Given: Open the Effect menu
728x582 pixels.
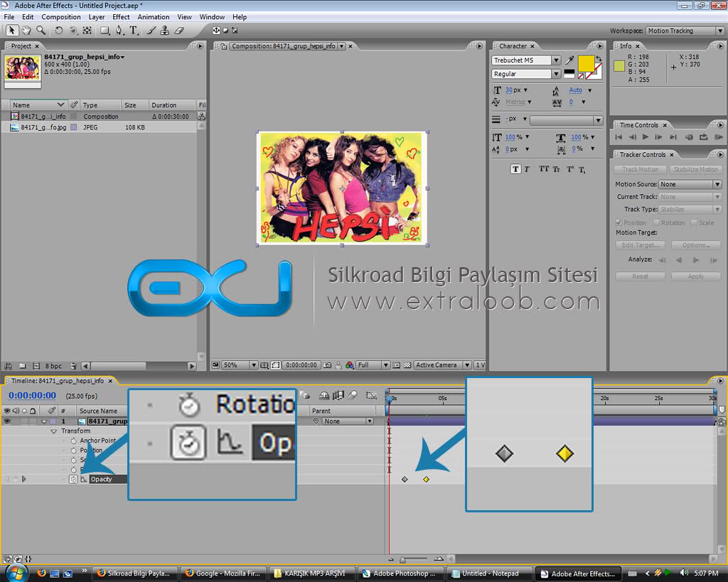Looking at the screenshot, I should 121,17.
